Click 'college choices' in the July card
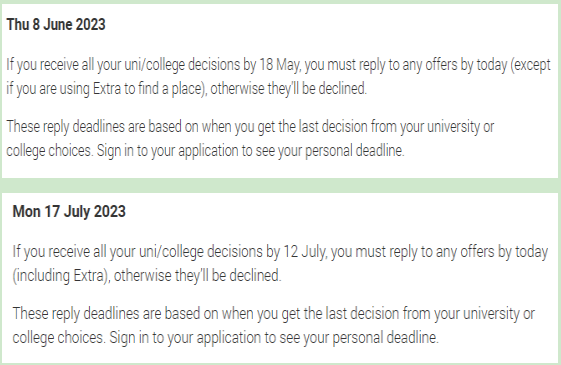The height and width of the screenshot is (365, 561). coord(59,337)
